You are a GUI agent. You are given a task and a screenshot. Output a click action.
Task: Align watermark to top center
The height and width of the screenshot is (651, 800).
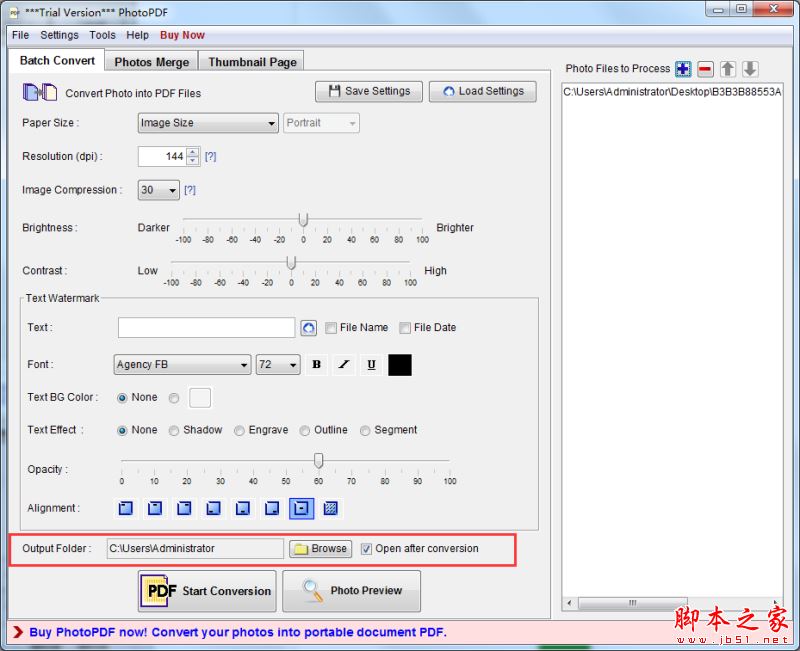[155, 508]
